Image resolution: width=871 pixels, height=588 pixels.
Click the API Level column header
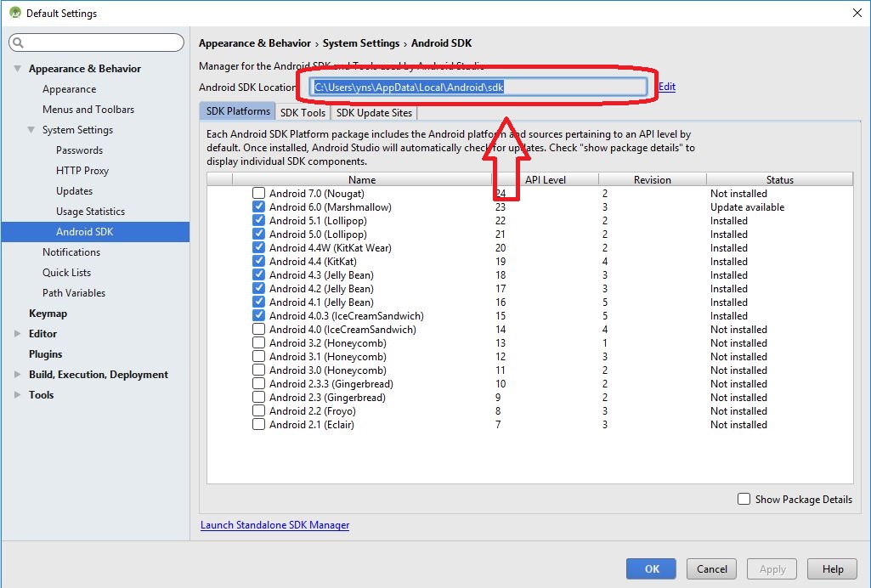[546, 179]
